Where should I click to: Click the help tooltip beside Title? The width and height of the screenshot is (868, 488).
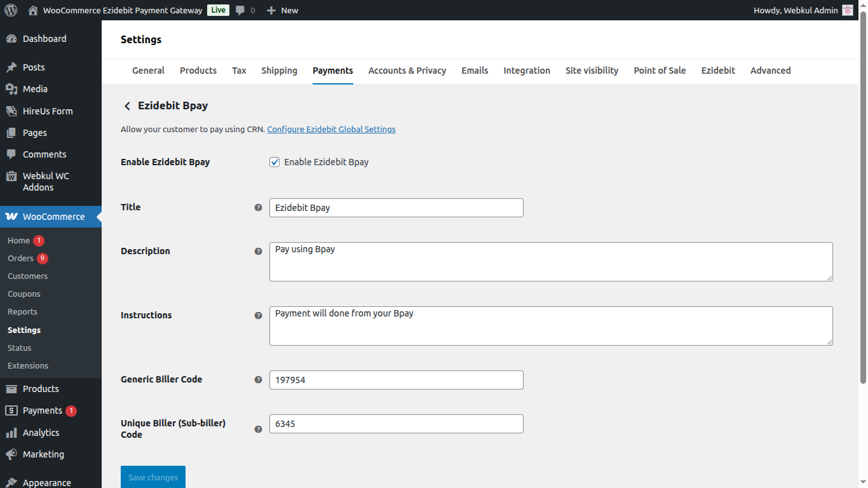(258, 207)
